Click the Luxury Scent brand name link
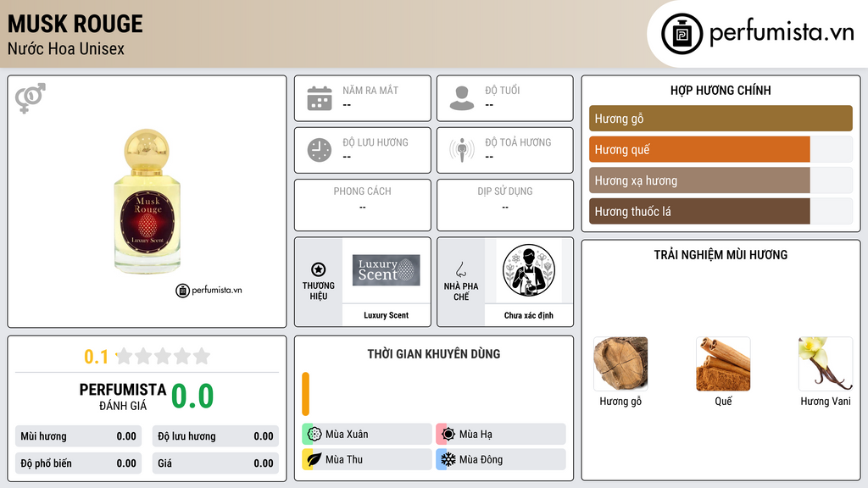Viewport: 868px width, 488px height. [x=386, y=315]
